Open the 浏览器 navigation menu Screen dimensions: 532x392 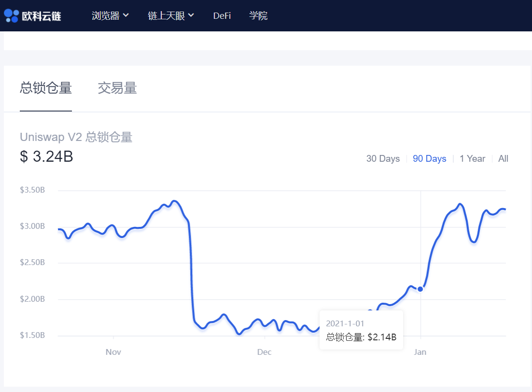[107, 15]
